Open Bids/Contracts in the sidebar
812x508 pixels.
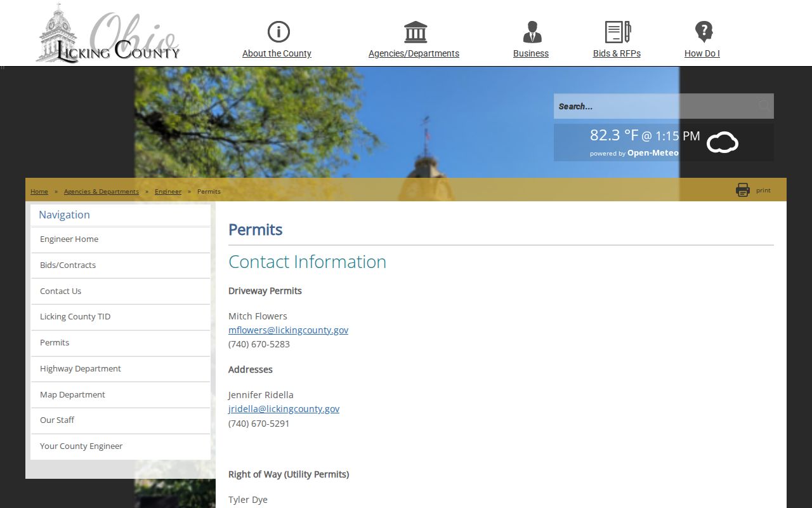[121, 265]
